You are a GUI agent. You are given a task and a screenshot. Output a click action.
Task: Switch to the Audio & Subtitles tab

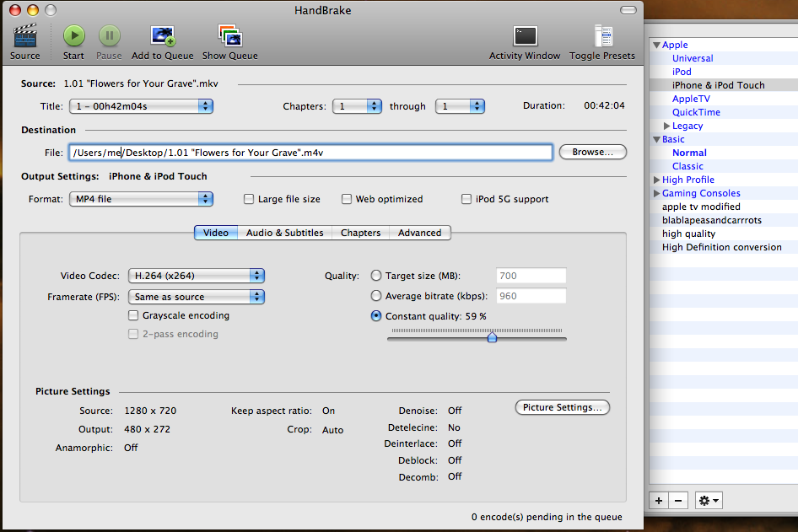[x=285, y=233]
